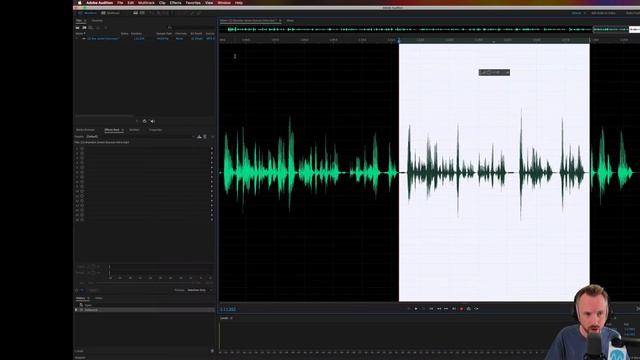Show the Spectral Frequency Display
The width and height of the screenshot is (640, 360).
point(136,13)
